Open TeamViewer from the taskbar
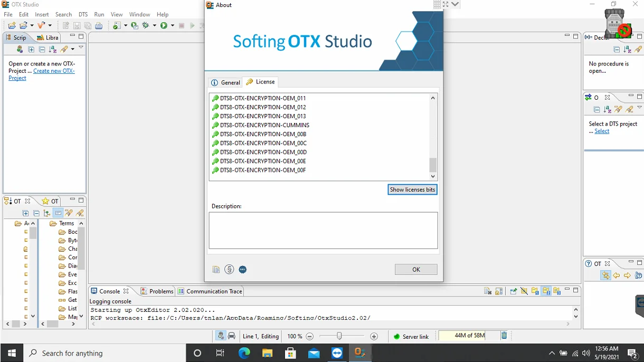This screenshot has height=362, width=644. (x=337, y=353)
